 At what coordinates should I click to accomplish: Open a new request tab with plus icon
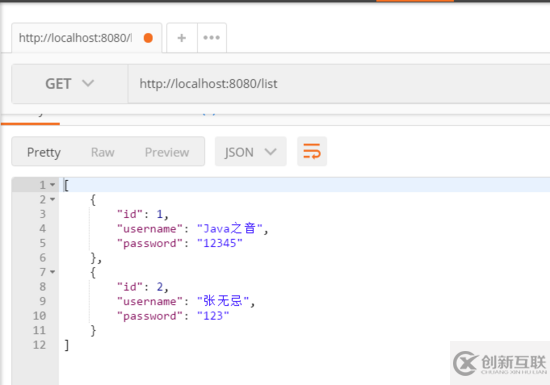(x=182, y=38)
